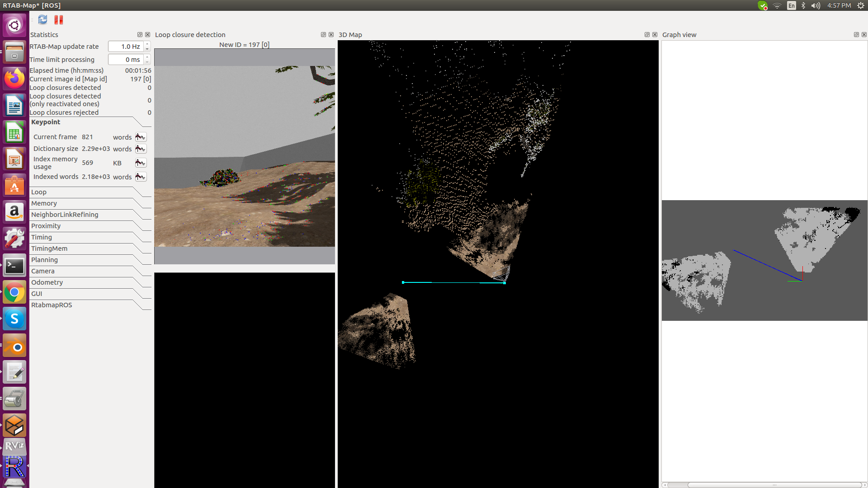Open plot menu for Index memory usage
Image resolution: width=868 pixels, height=488 pixels.
coord(141,163)
